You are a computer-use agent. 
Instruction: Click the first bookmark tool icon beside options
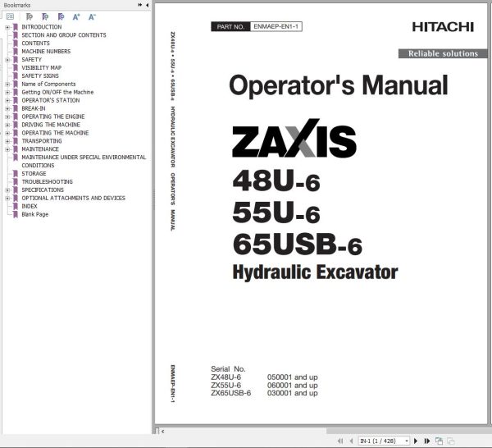pyautogui.click(x=30, y=16)
